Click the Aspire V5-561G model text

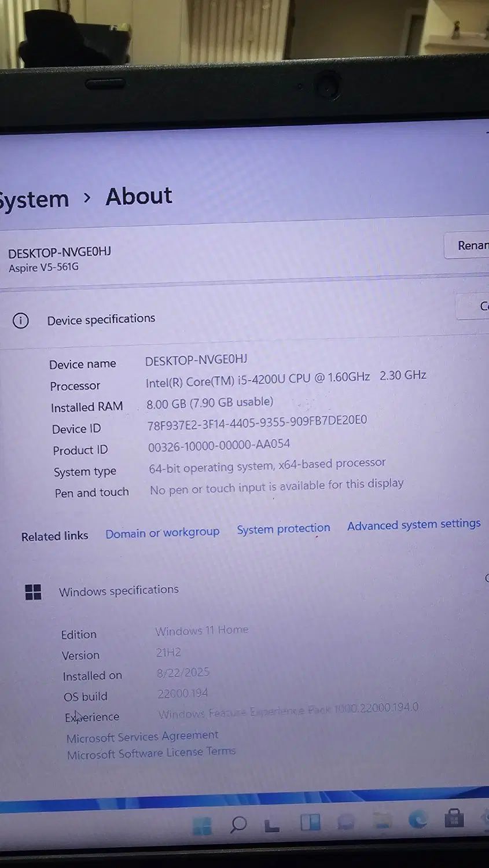pos(43,268)
